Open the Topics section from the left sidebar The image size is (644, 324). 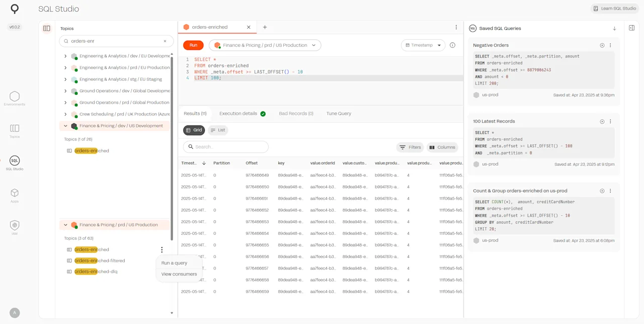[15, 130]
